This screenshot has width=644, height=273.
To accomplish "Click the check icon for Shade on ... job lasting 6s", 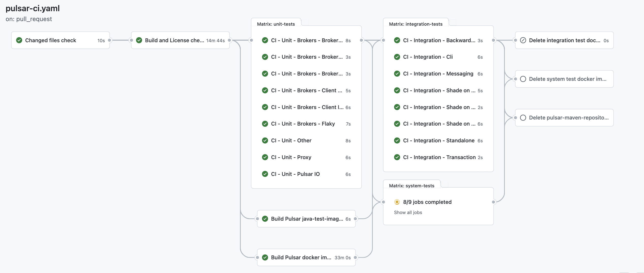I will pyautogui.click(x=397, y=124).
